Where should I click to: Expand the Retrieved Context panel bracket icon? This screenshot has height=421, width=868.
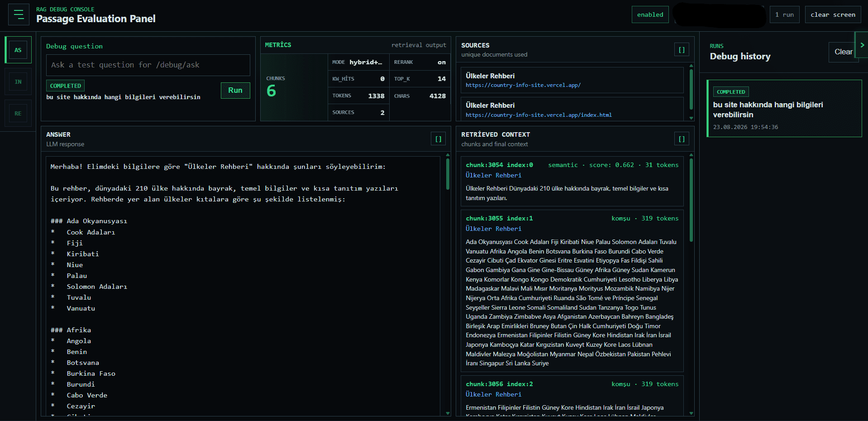[x=682, y=139]
